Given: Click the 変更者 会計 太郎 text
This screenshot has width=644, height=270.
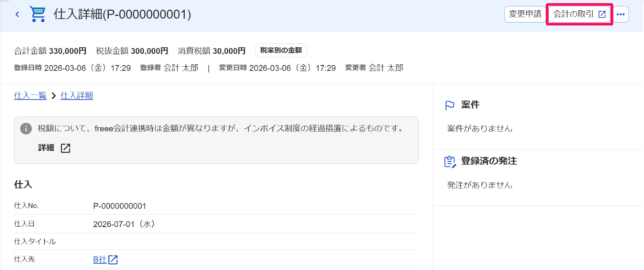Looking at the screenshot, I should tap(374, 68).
